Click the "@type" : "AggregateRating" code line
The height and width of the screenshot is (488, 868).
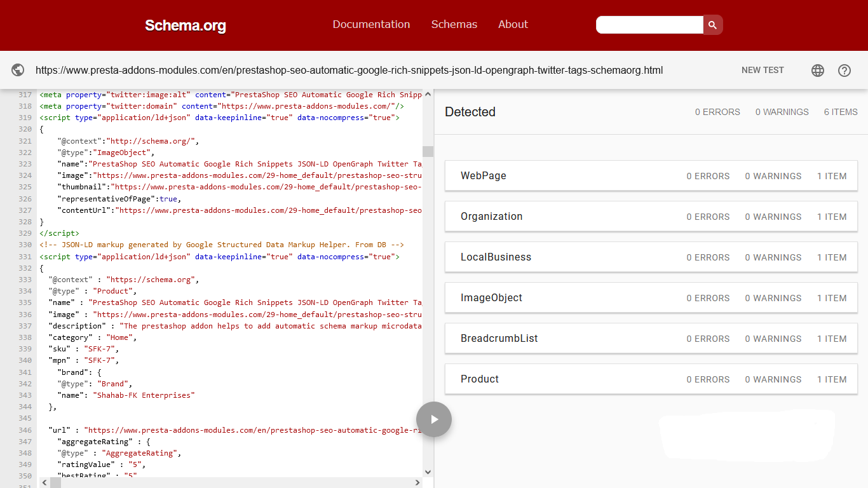click(x=119, y=453)
